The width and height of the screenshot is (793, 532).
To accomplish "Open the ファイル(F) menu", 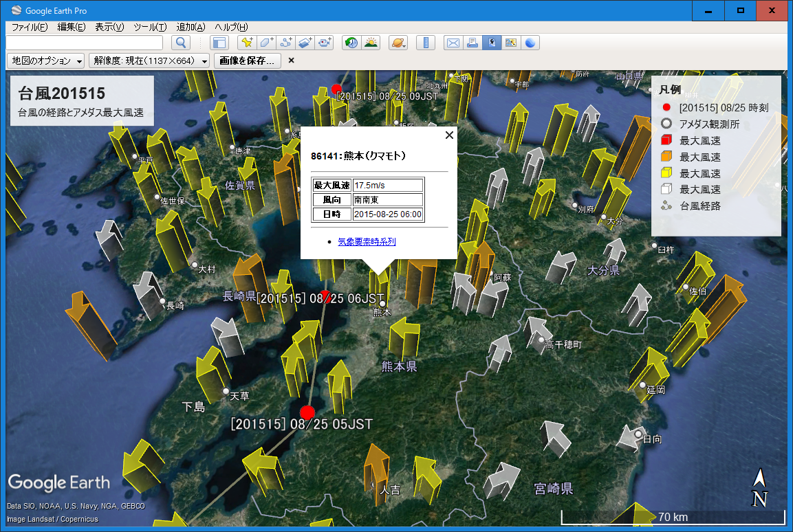I will click(x=30, y=27).
